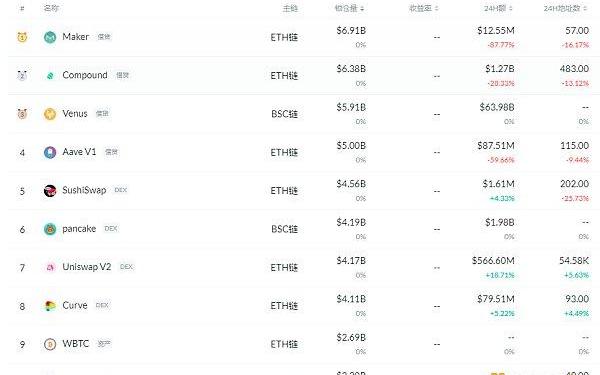
Task: Click the DEX tag next to Curve
Action: point(102,305)
